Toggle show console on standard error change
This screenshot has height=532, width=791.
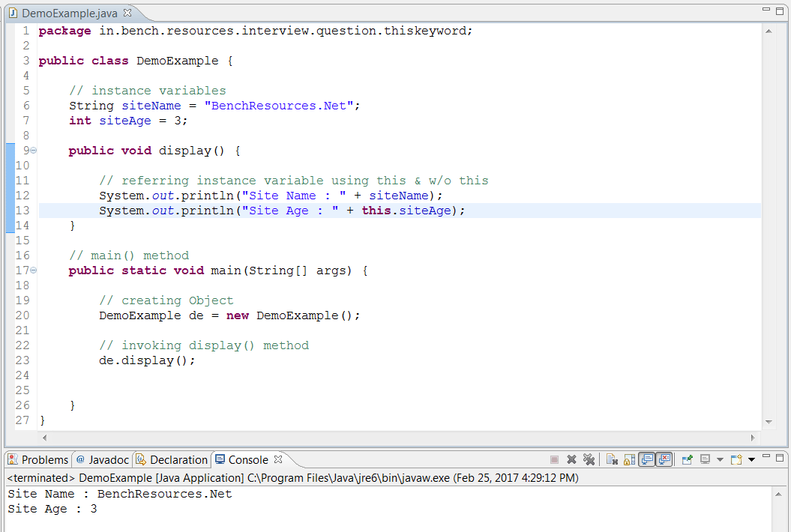coord(664,459)
